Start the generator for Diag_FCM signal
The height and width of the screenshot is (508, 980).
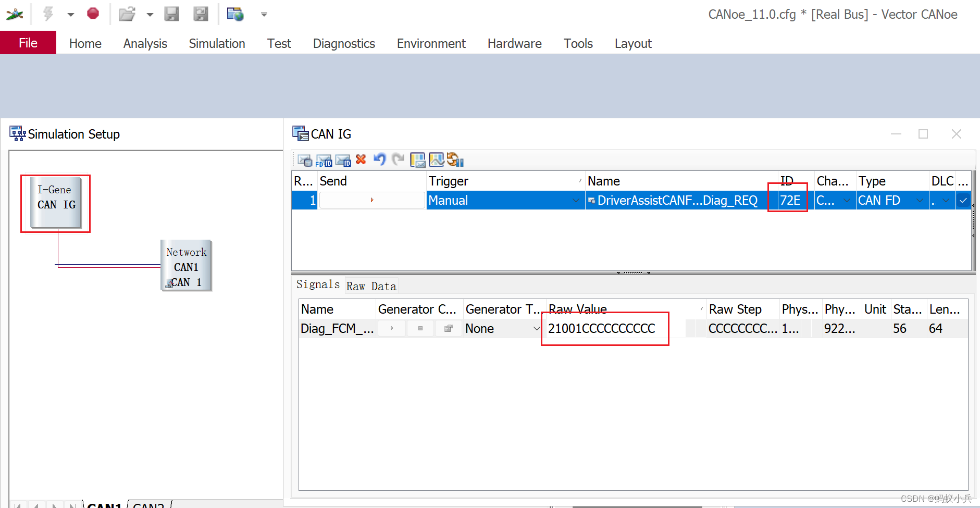coord(392,328)
